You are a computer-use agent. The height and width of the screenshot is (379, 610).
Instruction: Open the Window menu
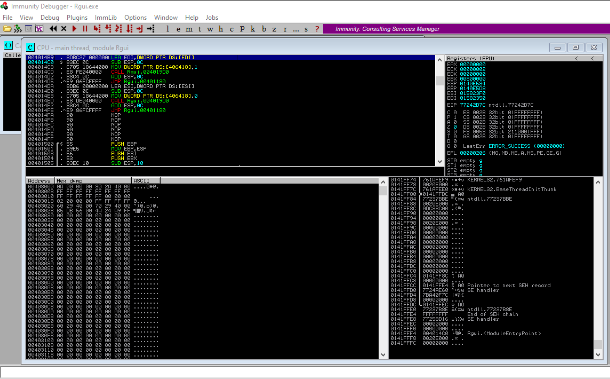coord(166,18)
